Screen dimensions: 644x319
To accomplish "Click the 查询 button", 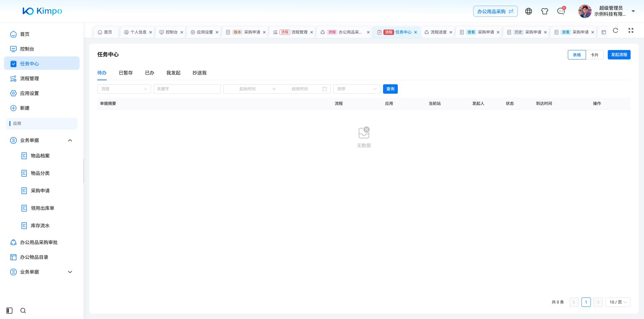I will click(x=390, y=89).
